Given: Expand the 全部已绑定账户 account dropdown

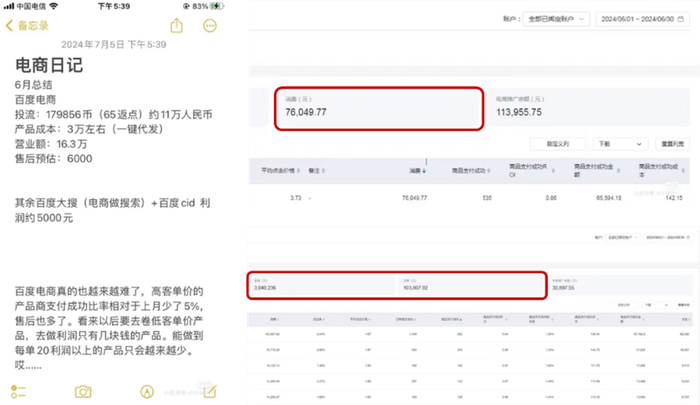Looking at the screenshot, I should (x=556, y=19).
